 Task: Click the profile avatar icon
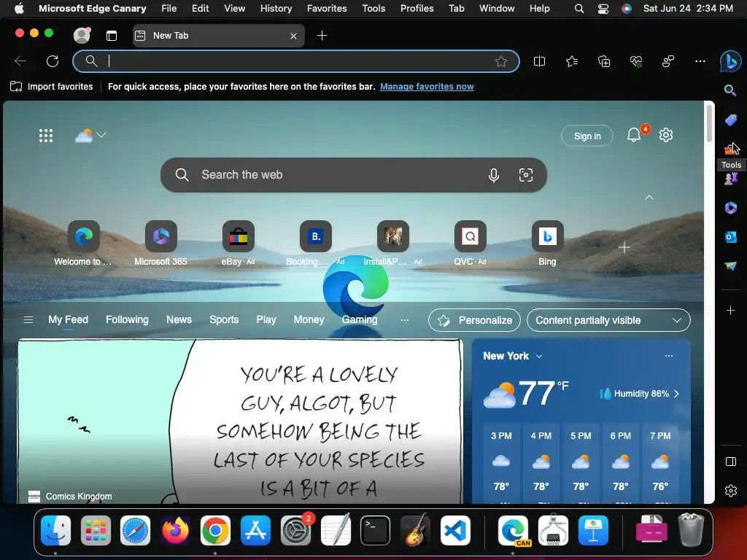click(82, 35)
